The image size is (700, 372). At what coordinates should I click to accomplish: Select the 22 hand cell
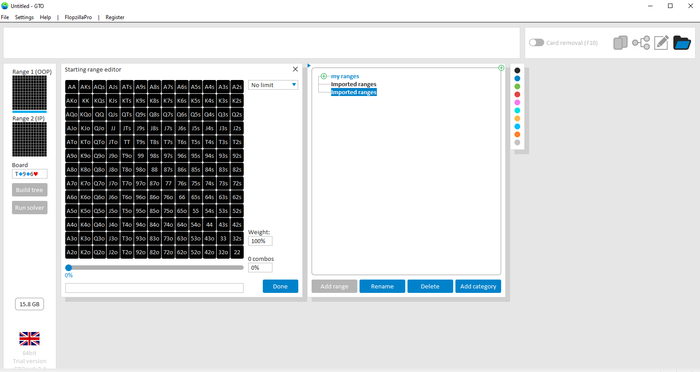pos(237,252)
